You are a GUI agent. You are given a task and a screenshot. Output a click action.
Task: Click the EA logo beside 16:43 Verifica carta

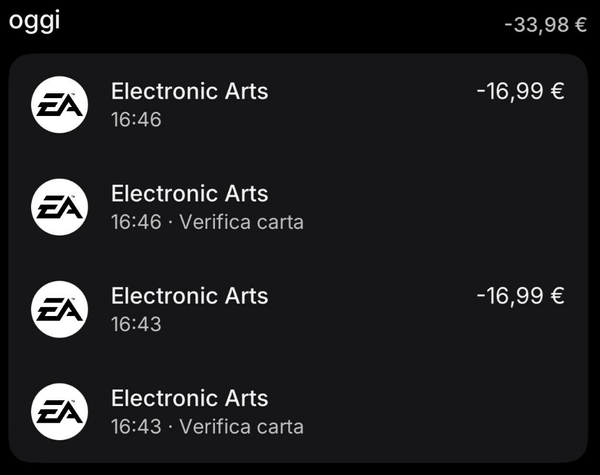coord(60,410)
